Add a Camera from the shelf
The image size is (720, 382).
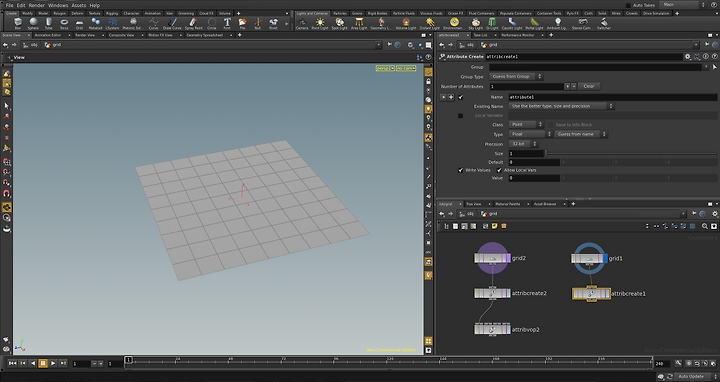(302, 23)
